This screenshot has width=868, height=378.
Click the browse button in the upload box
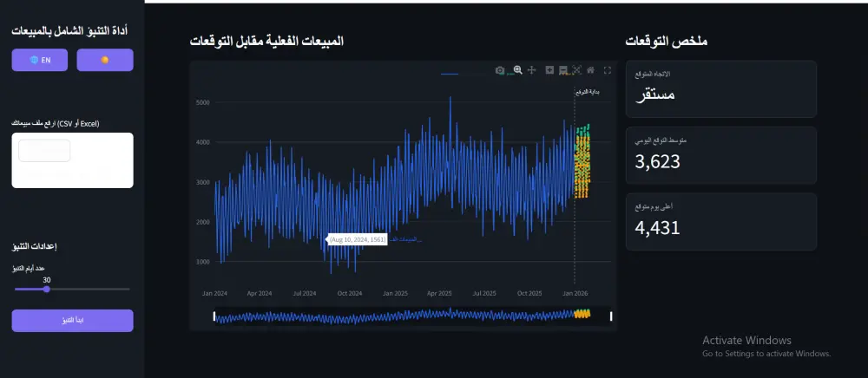click(44, 150)
